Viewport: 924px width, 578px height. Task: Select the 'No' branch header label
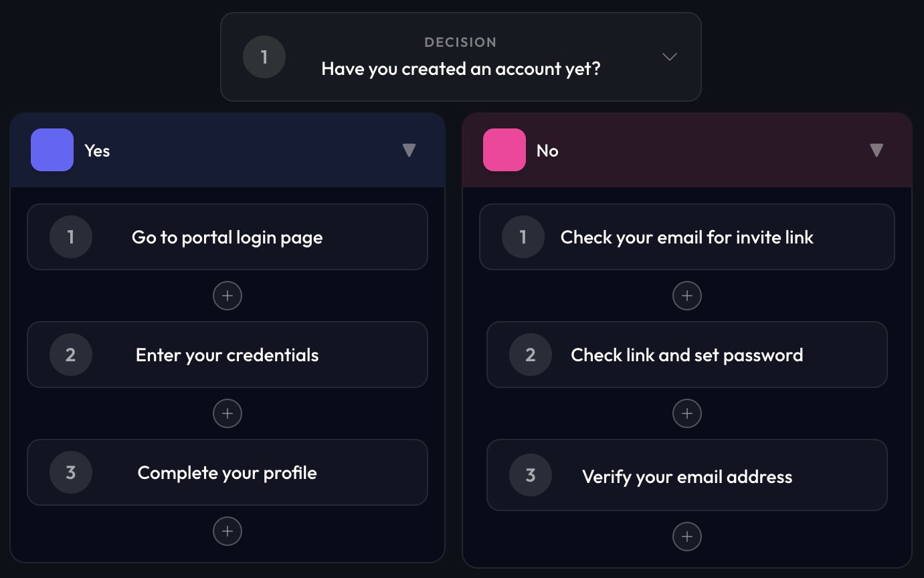[x=548, y=151]
